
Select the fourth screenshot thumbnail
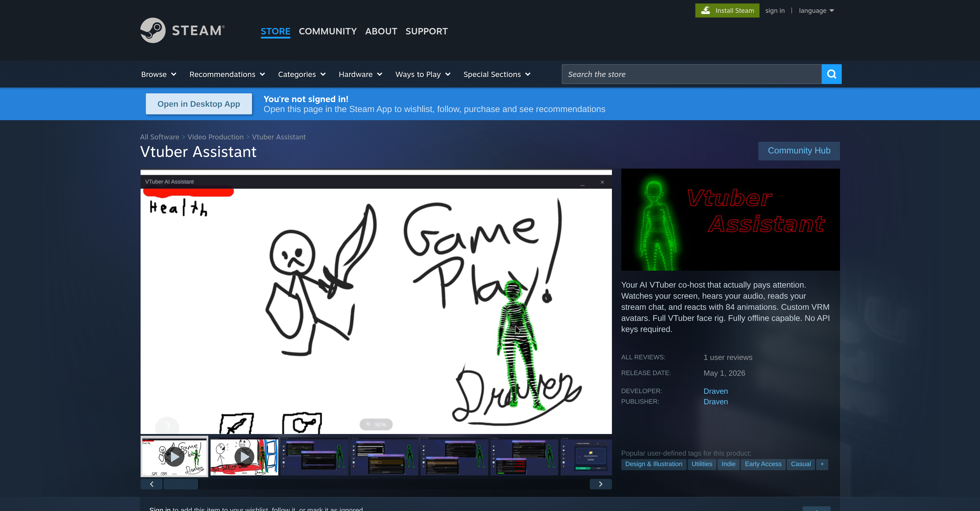(x=384, y=456)
